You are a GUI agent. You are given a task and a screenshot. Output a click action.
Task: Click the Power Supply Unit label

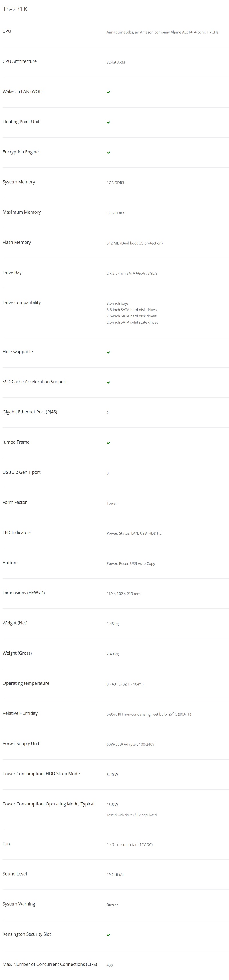click(x=21, y=743)
